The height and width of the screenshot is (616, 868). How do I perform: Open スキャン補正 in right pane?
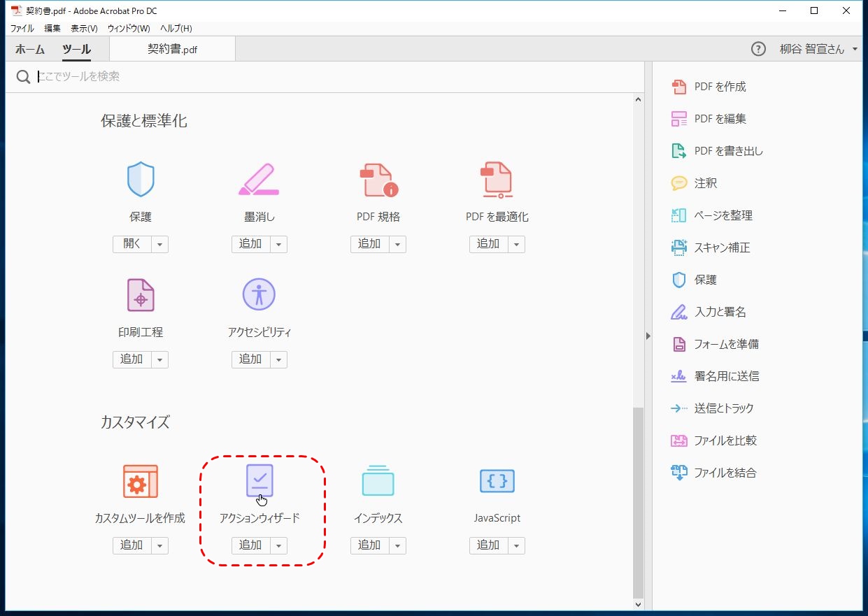click(711, 248)
